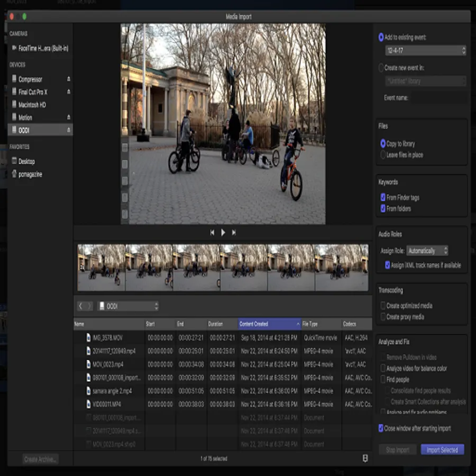Disable Close window after starting import
The height and width of the screenshot is (476, 476).
[381, 428]
